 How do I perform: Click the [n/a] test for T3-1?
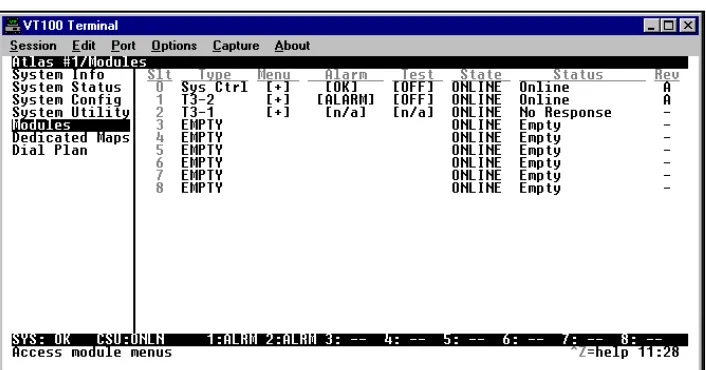pos(413,113)
